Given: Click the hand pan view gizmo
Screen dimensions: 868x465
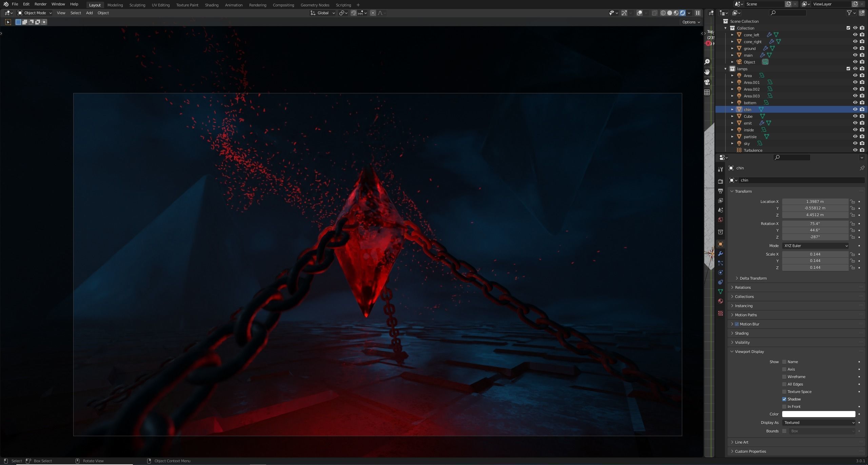Looking at the screenshot, I should [707, 72].
